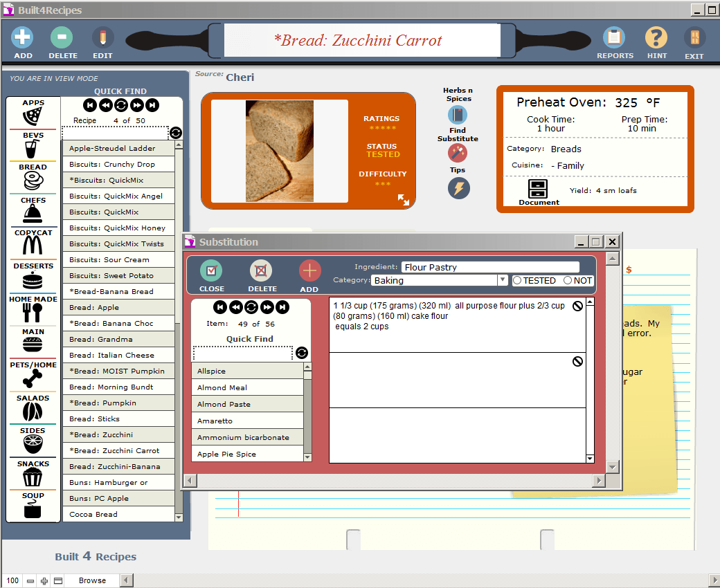Open the REPORTS clipboard icon
Viewport: 720px width, 588px height.
pyautogui.click(x=614, y=37)
